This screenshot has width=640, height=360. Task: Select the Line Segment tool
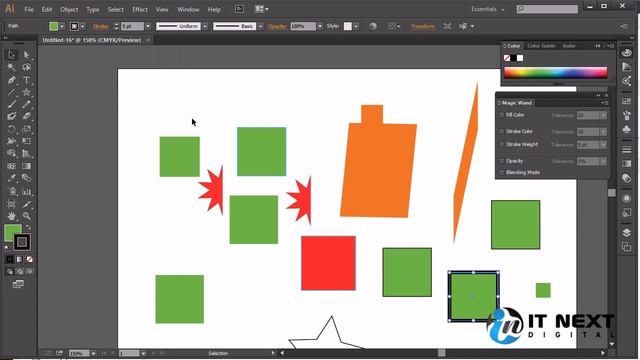[11, 92]
